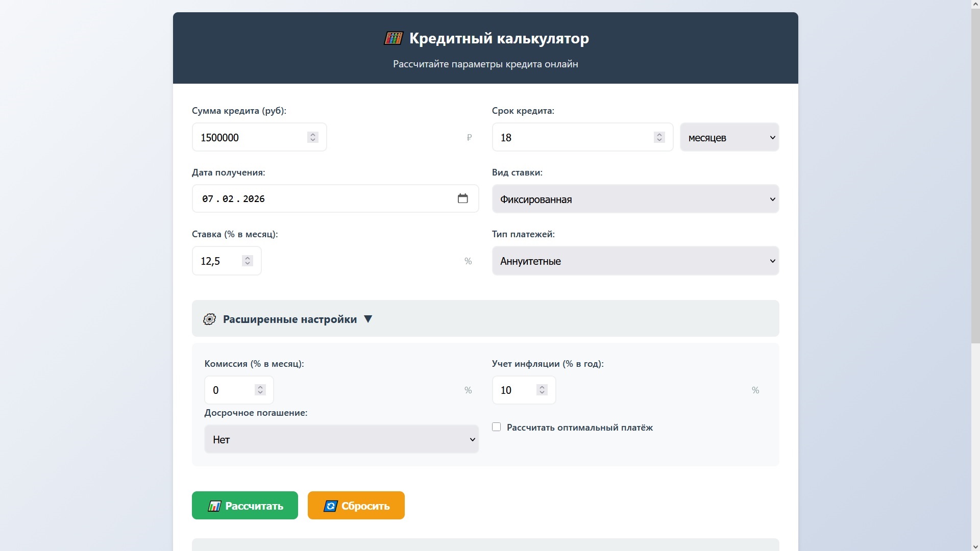This screenshot has width=980, height=551.
Task: Enable Рассчитать оптимальный платёж checkbox
Action: tap(496, 427)
